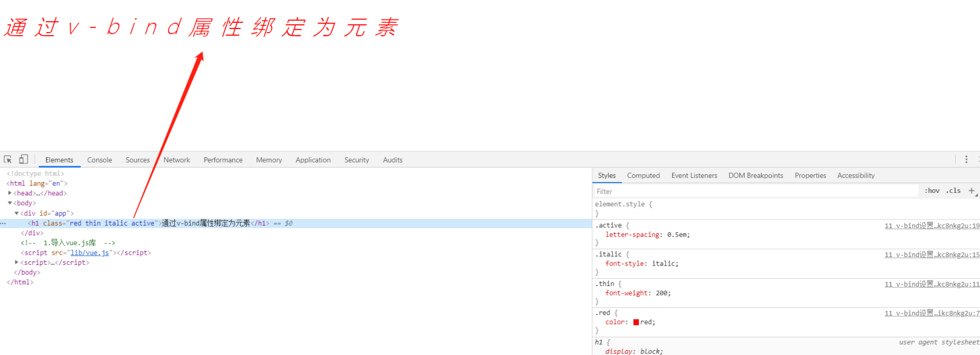Select the closing </html> tag line

click(x=20, y=282)
